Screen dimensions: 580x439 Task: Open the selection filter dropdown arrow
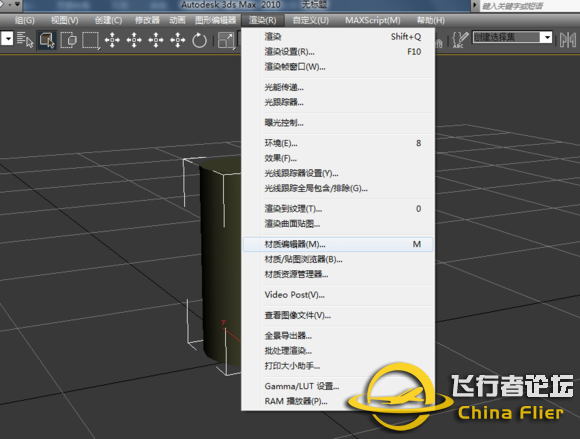pos(7,38)
